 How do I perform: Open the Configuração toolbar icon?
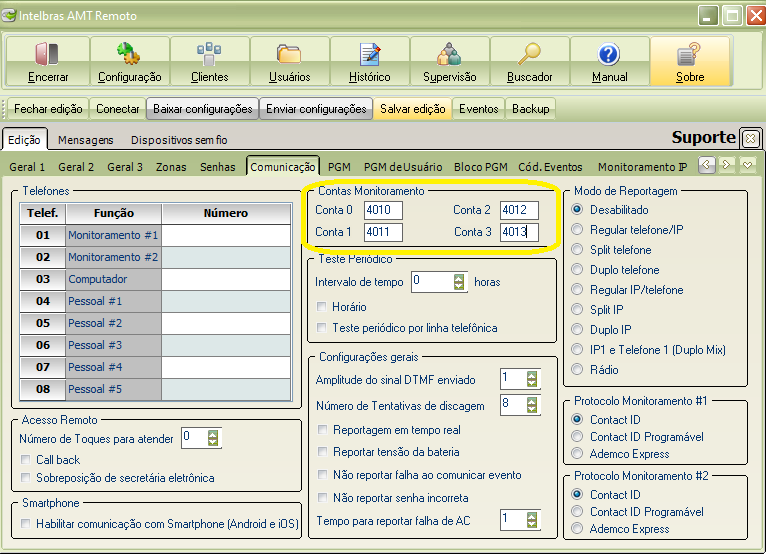pyautogui.click(x=129, y=54)
